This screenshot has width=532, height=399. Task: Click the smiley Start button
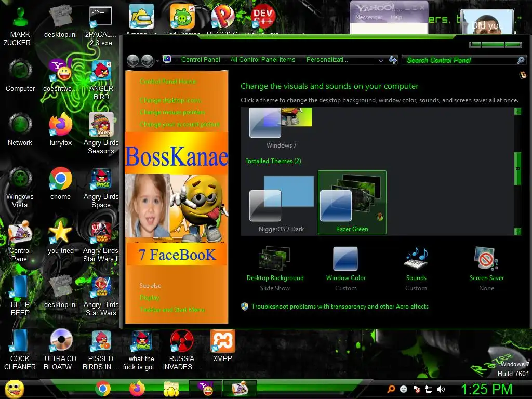click(15, 389)
